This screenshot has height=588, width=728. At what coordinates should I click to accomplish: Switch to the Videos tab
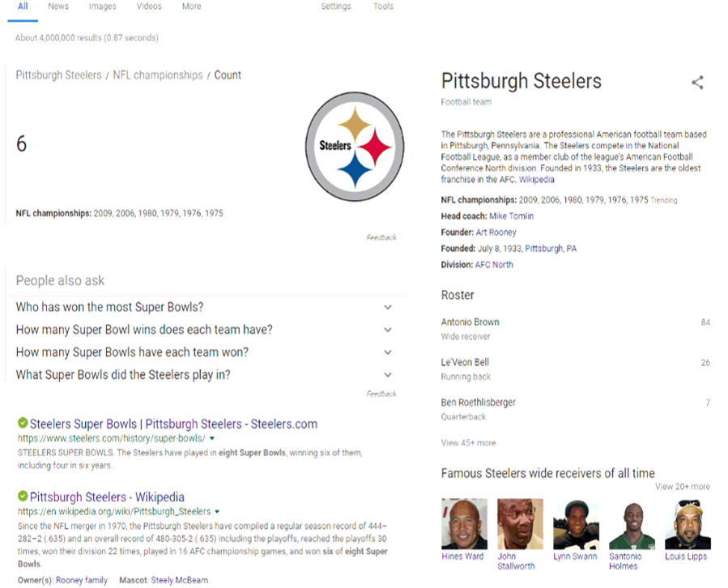click(149, 6)
